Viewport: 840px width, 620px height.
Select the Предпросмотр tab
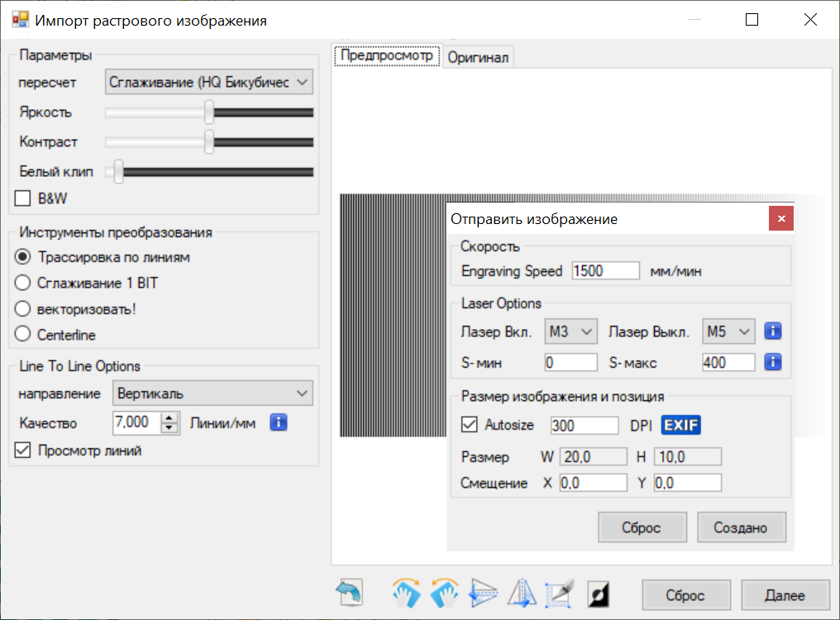(x=386, y=55)
